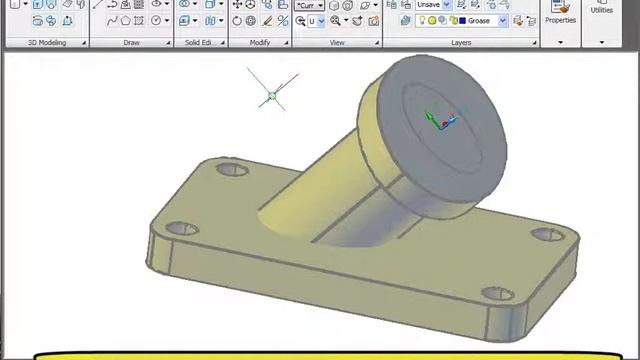Image resolution: width=640 pixels, height=360 pixels.
Task: Click the camera icon in View panel
Action: click(373, 21)
